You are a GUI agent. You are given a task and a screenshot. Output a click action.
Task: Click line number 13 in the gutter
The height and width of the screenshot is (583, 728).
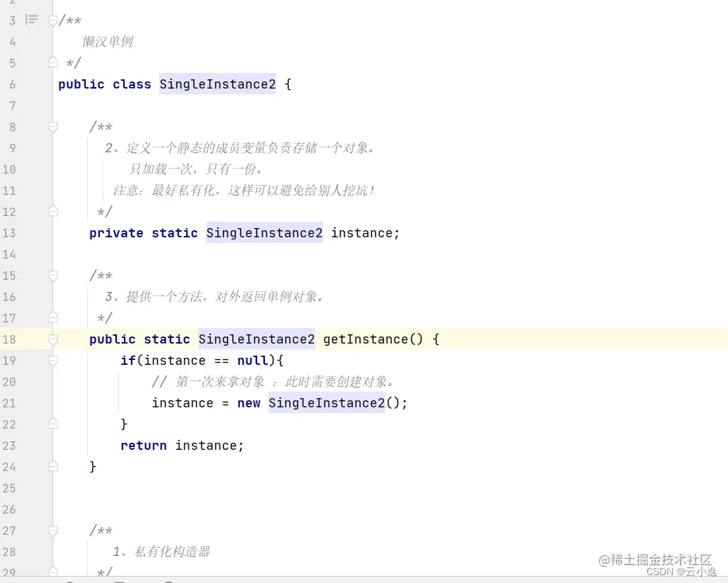tap(9, 233)
